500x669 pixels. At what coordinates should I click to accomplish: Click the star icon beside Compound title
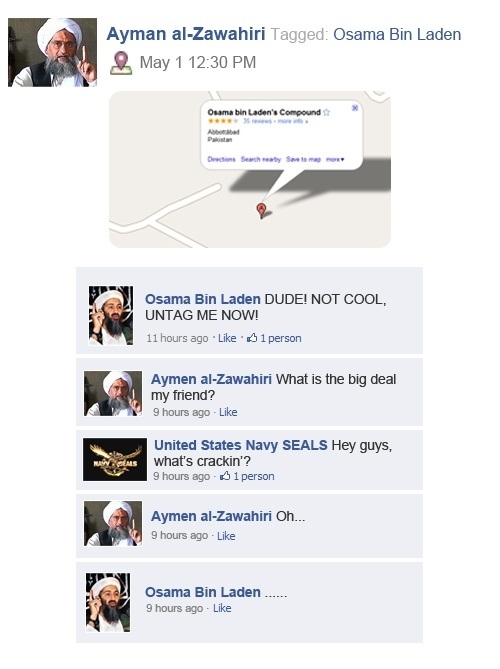[326, 112]
